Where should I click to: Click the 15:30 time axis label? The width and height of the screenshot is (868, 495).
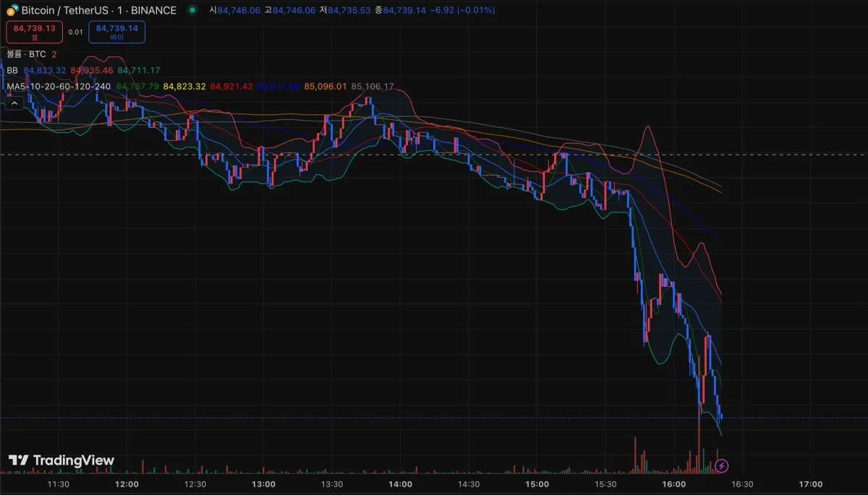click(605, 484)
